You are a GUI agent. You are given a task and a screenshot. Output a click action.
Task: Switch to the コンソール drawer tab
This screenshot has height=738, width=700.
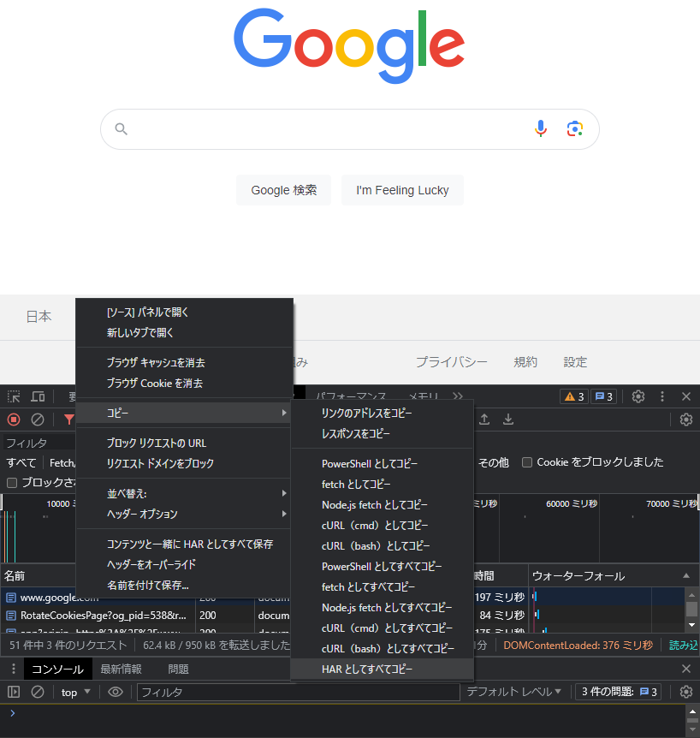pyautogui.click(x=57, y=670)
